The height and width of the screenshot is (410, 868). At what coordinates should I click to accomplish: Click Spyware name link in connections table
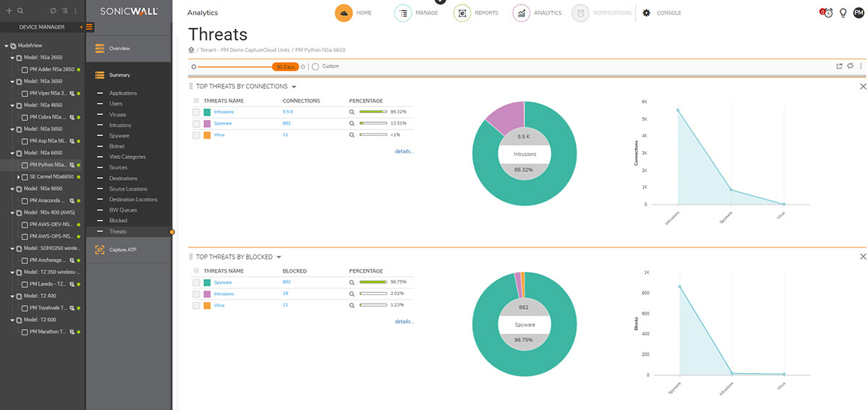click(x=223, y=124)
